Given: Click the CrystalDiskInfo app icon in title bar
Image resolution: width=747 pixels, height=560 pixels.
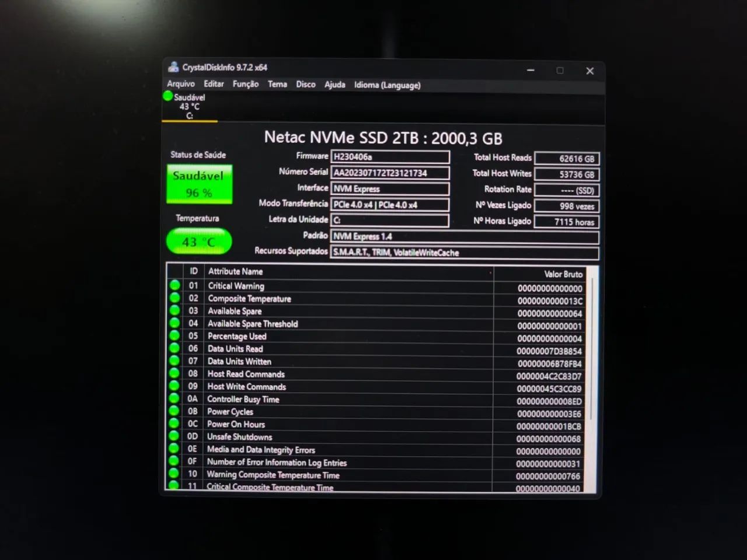Looking at the screenshot, I should (x=173, y=67).
